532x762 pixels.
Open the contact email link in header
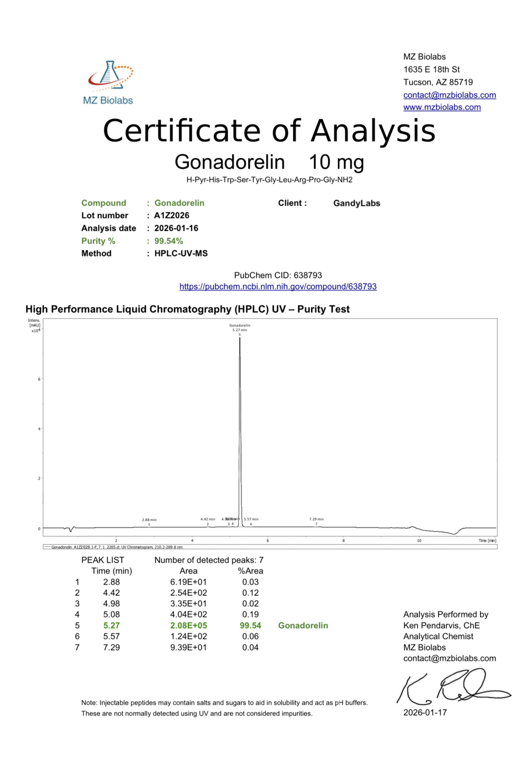pos(449,95)
